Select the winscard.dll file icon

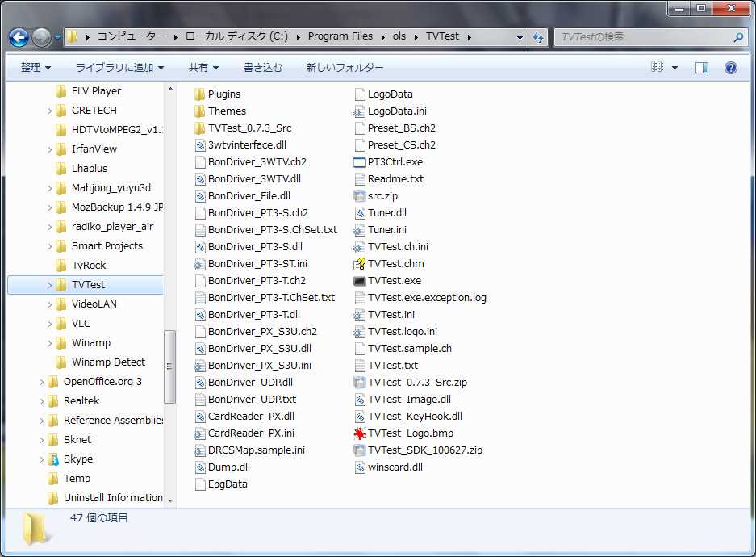pyautogui.click(x=360, y=467)
